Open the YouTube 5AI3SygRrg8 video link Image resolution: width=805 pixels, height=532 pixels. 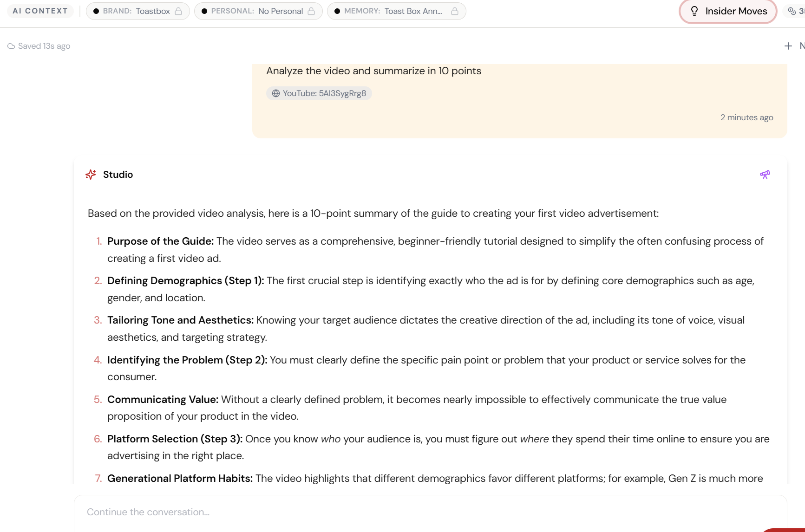click(319, 93)
